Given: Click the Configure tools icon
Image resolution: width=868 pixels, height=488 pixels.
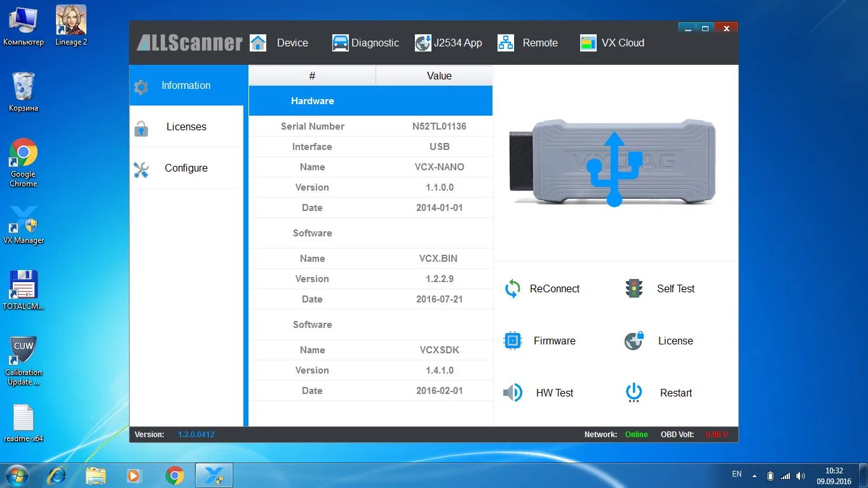Looking at the screenshot, I should (141, 170).
